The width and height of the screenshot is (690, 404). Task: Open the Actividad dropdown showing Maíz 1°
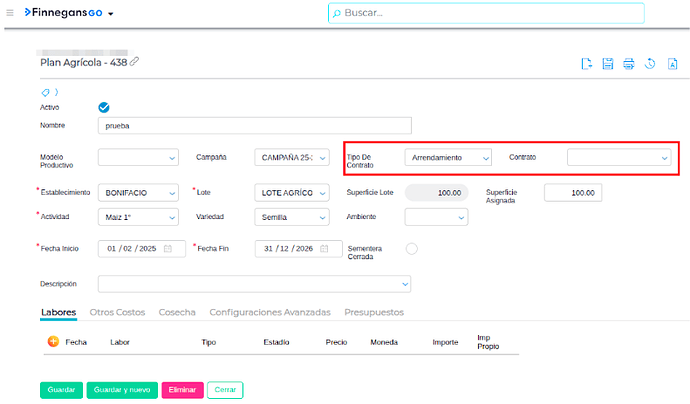139,217
